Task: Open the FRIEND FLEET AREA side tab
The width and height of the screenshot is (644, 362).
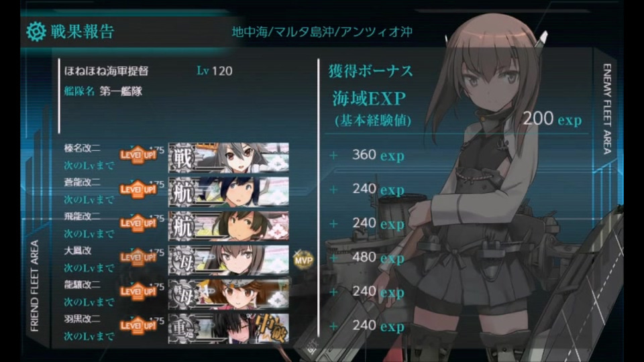Action: 34,286
